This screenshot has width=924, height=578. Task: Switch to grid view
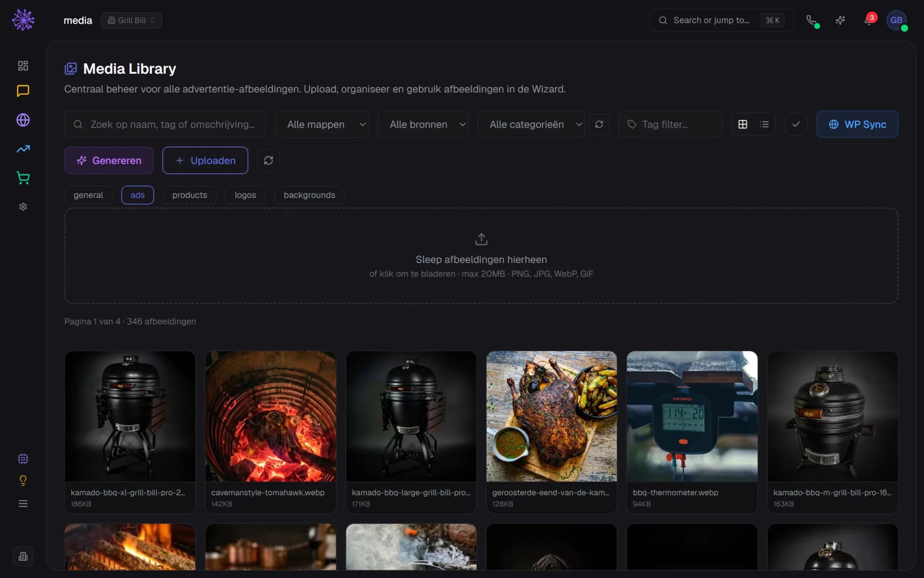coord(743,124)
